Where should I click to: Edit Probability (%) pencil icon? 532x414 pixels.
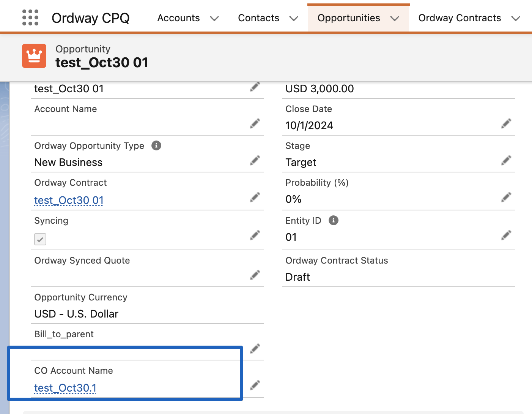pyautogui.click(x=506, y=197)
